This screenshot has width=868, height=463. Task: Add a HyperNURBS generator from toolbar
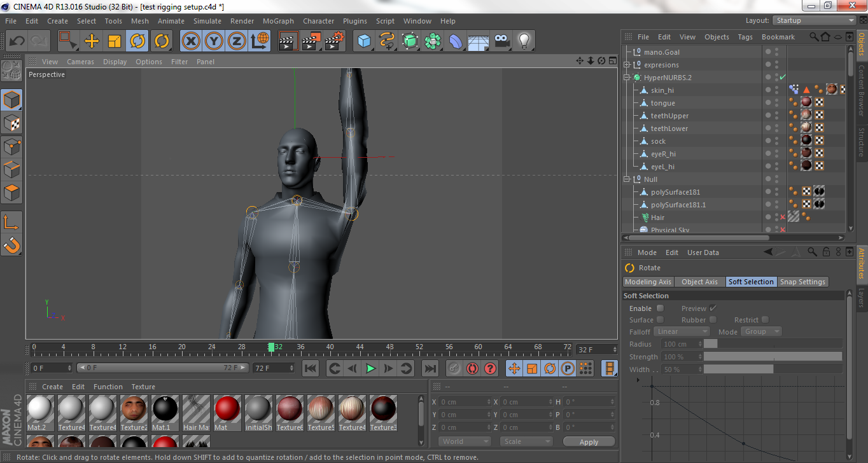[410, 41]
